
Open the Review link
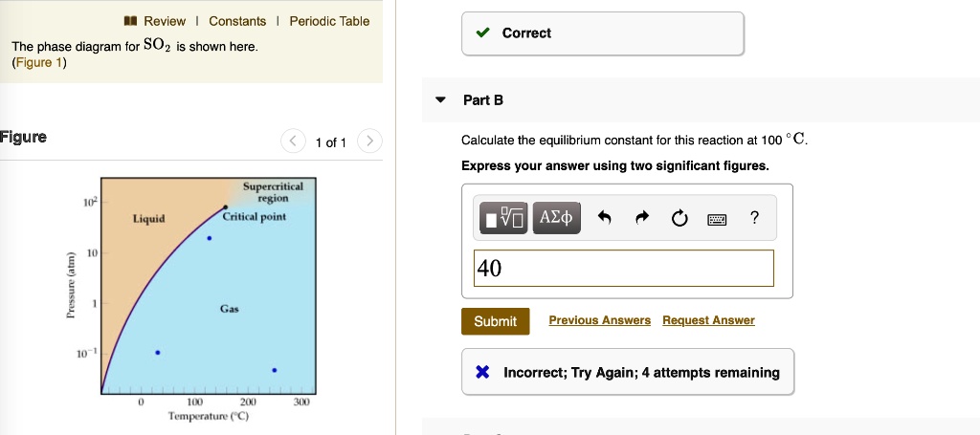(165, 21)
